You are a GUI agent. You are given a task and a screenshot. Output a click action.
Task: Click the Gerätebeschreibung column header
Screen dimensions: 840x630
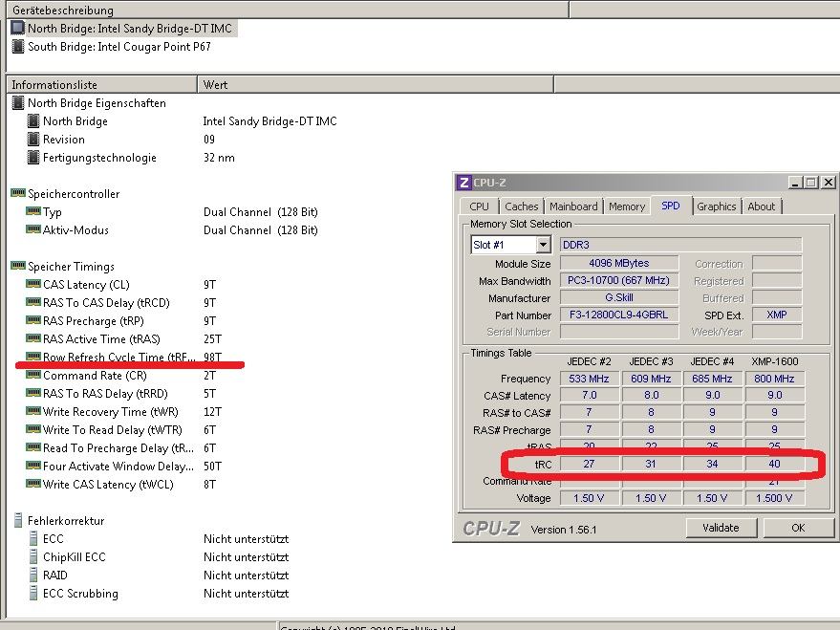coord(287,10)
